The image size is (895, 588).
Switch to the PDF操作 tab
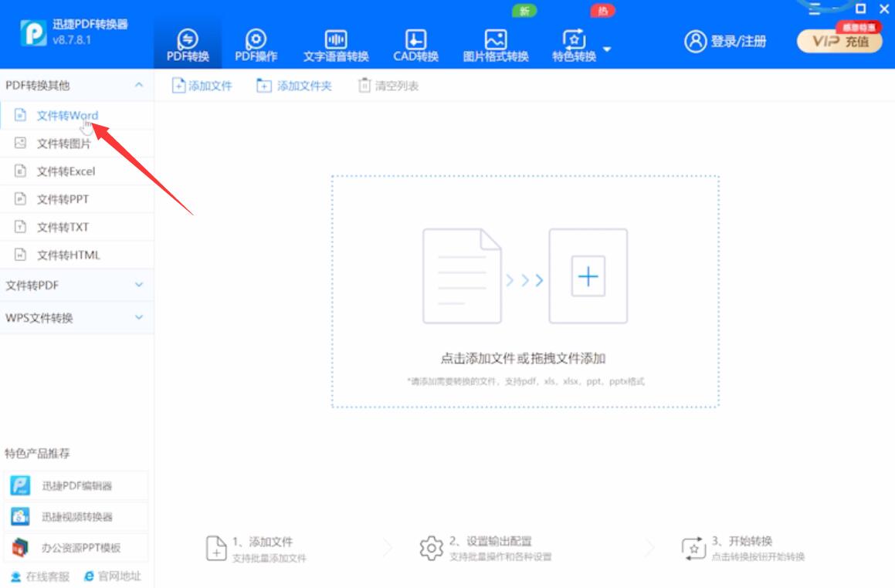pyautogui.click(x=256, y=45)
